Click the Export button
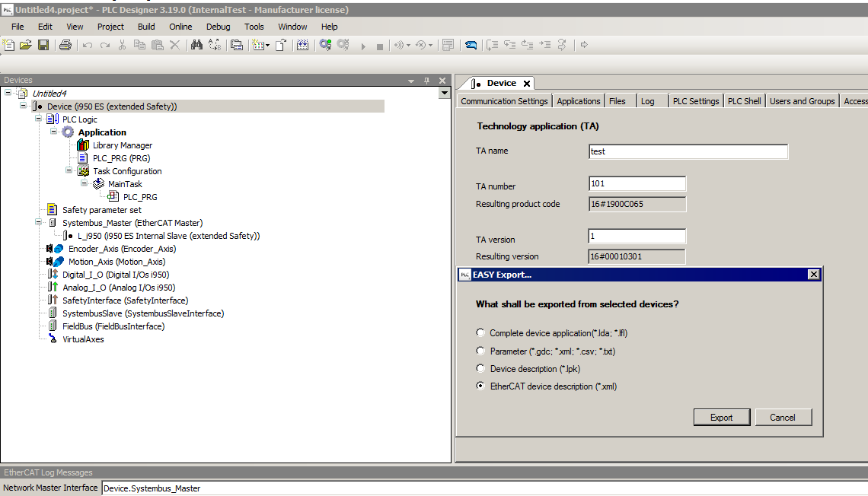The height and width of the screenshot is (496, 868). (721, 417)
